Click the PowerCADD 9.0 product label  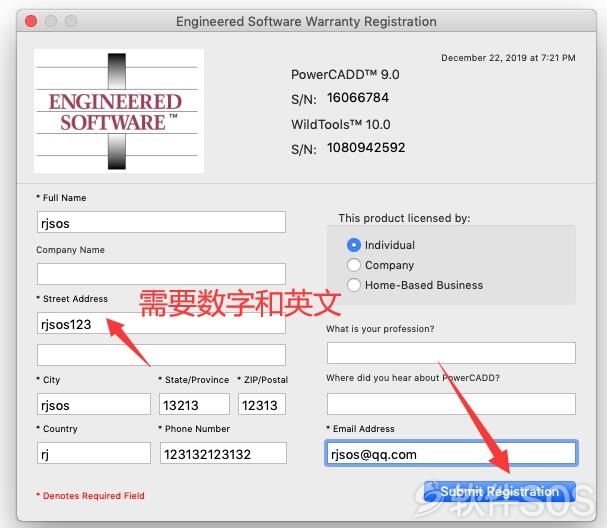[x=345, y=74]
